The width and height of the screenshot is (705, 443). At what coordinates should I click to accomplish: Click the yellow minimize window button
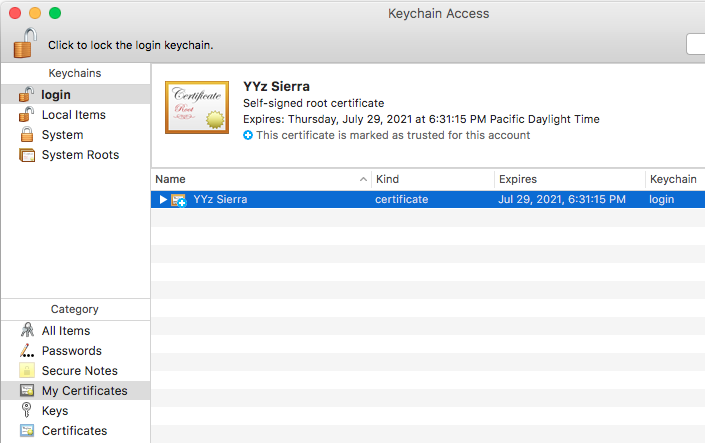(x=35, y=13)
